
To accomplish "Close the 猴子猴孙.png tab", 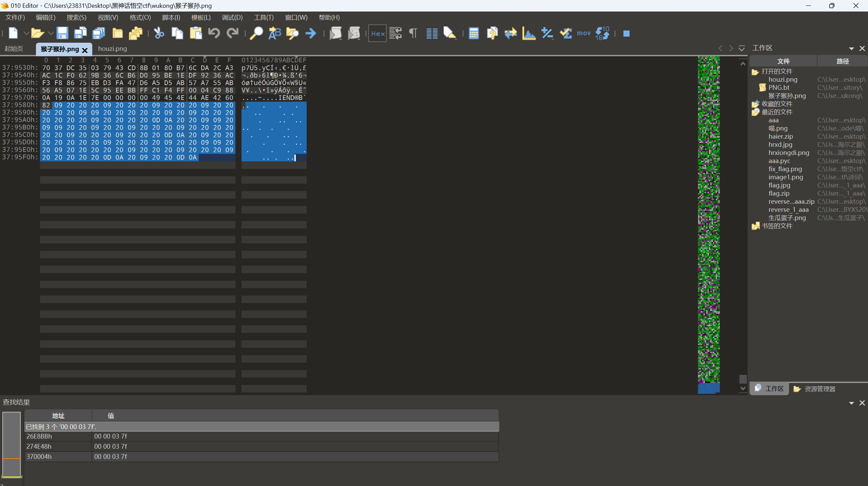I will 85,50.
